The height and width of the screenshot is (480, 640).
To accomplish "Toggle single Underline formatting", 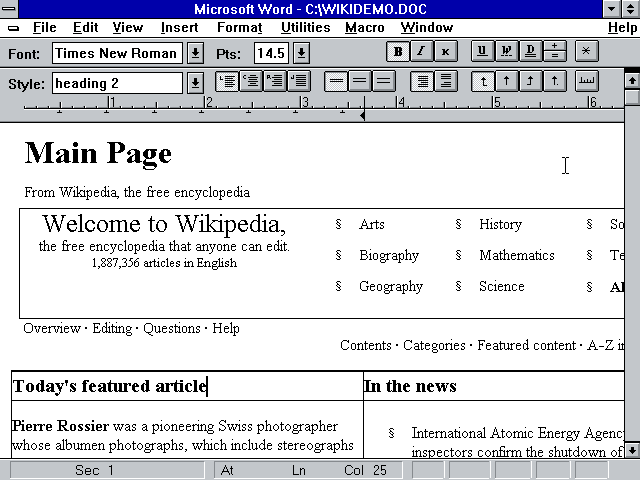I will tap(482, 51).
